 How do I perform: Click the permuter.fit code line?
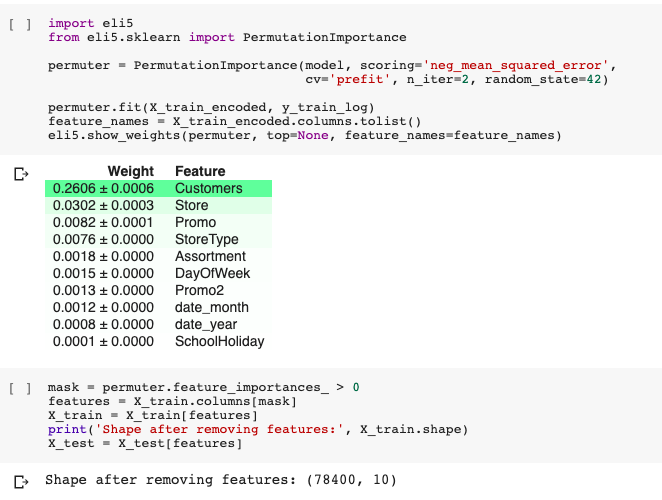(x=211, y=107)
